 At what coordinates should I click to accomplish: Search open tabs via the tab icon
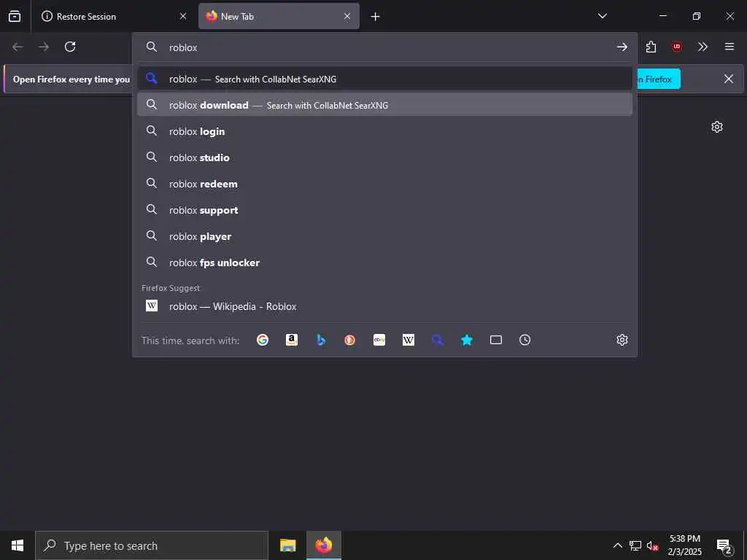pyautogui.click(x=496, y=340)
